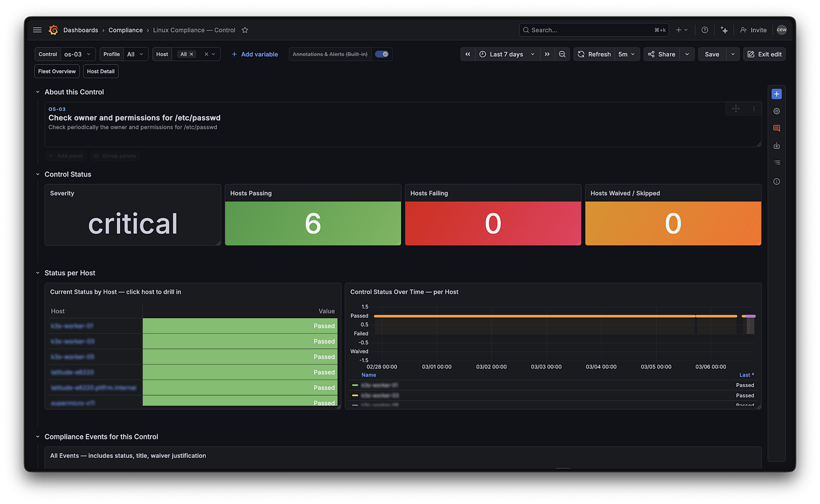Screen dimensions: 820x504
Task: Open the three-dot menu on About panel
Action: [754, 109]
